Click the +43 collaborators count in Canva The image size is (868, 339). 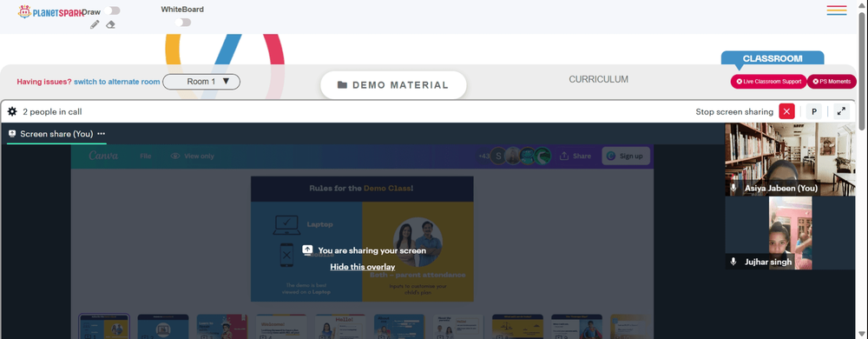[483, 156]
